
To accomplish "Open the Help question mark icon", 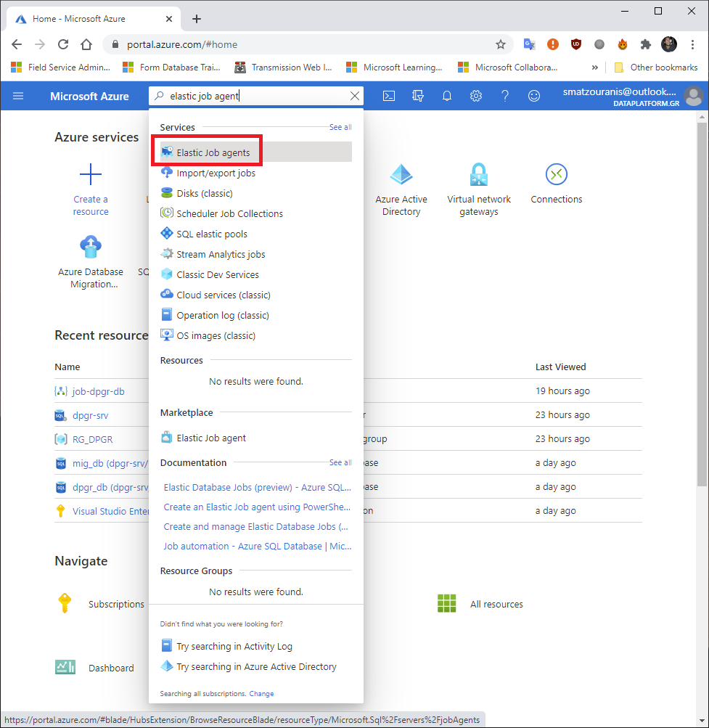I will 505,96.
